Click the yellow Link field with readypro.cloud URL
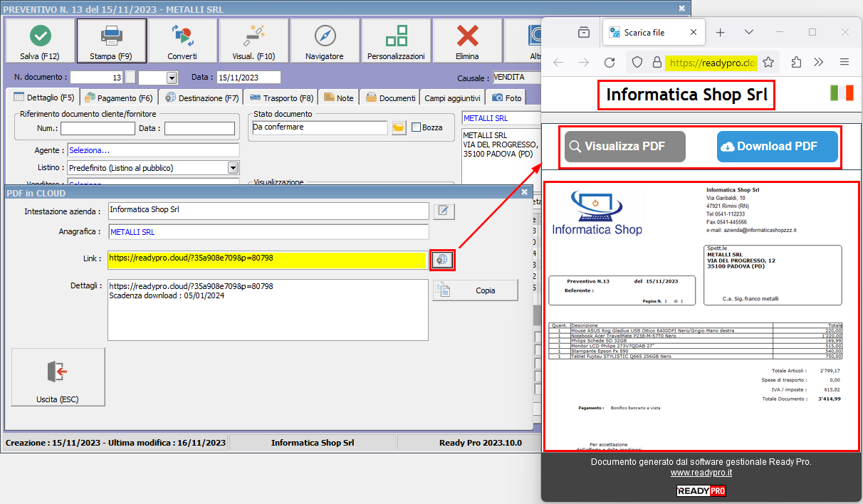The height and width of the screenshot is (504, 863). click(268, 261)
